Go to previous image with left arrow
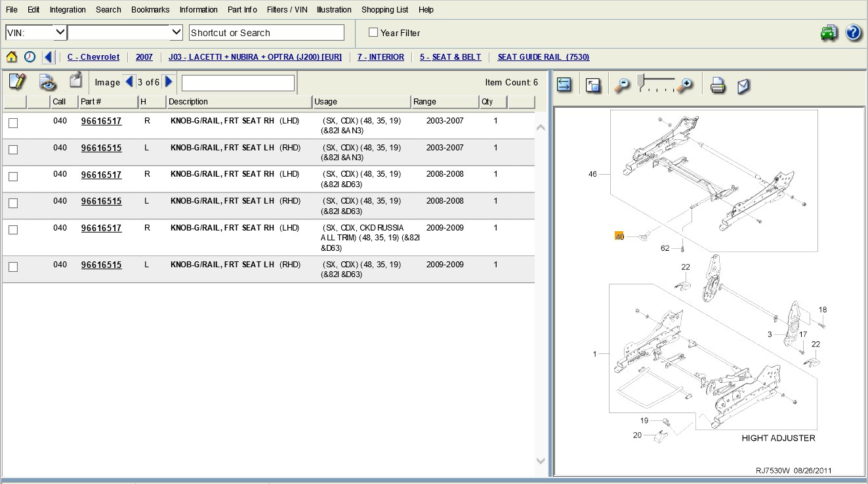This screenshot has width=868, height=484. (129, 82)
